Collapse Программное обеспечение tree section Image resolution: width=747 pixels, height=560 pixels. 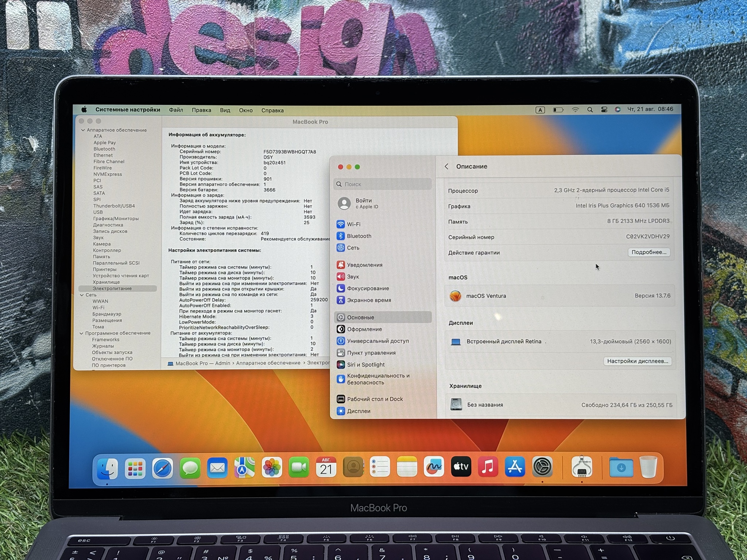[x=81, y=333]
